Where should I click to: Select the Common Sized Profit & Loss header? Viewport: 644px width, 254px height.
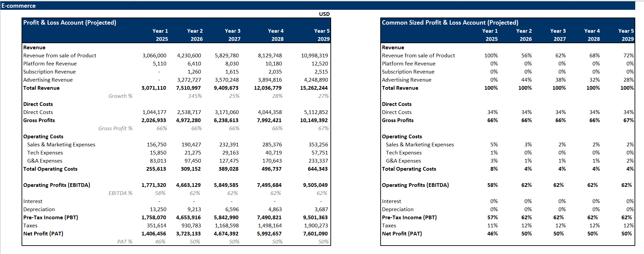pyautogui.click(x=450, y=23)
